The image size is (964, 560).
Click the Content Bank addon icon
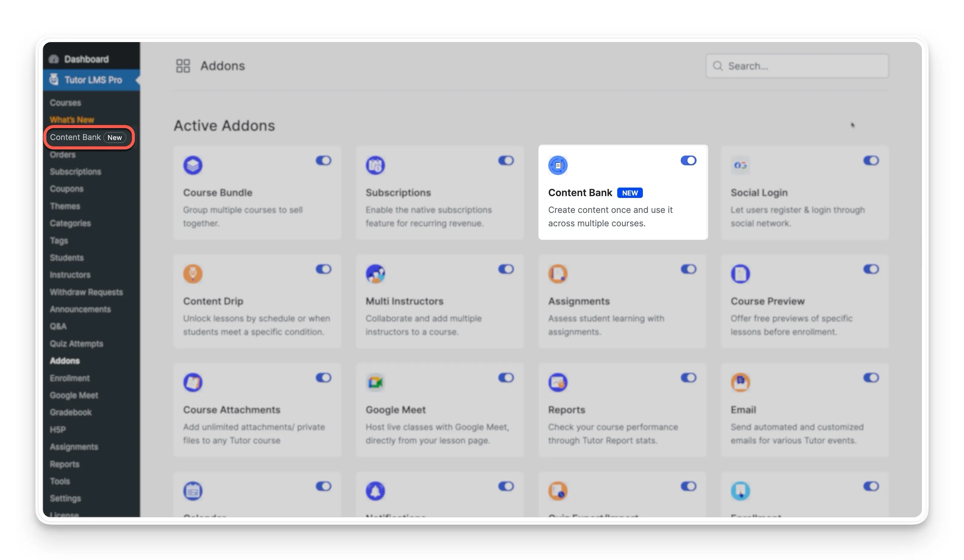558,165
